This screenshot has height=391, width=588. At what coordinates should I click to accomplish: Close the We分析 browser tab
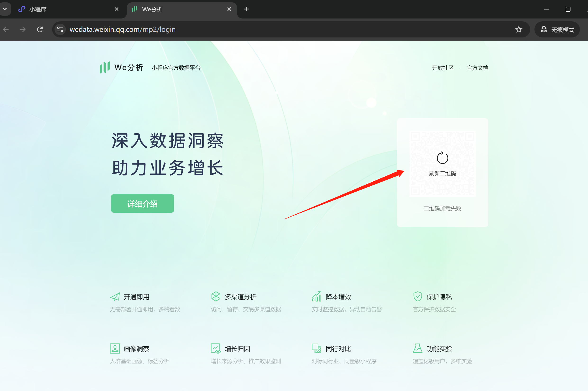tap(229, 9)
